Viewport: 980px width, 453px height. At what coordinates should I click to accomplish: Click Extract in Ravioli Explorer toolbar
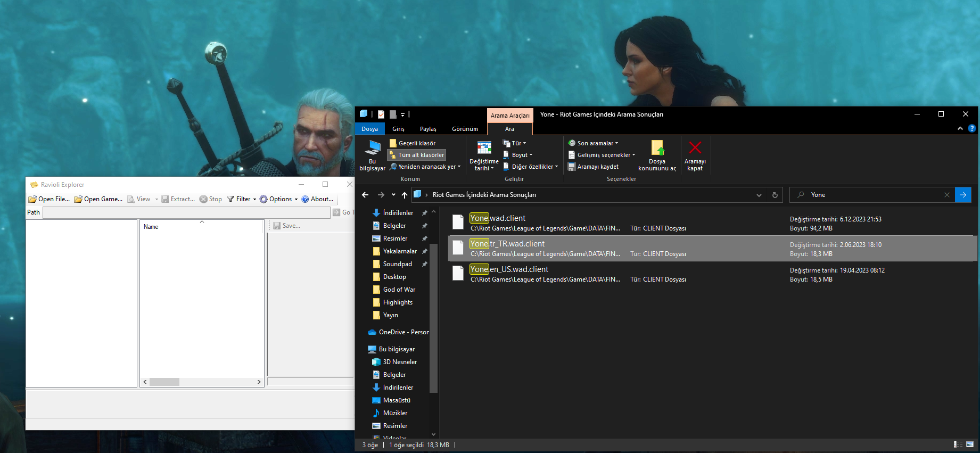click(178, 199)
